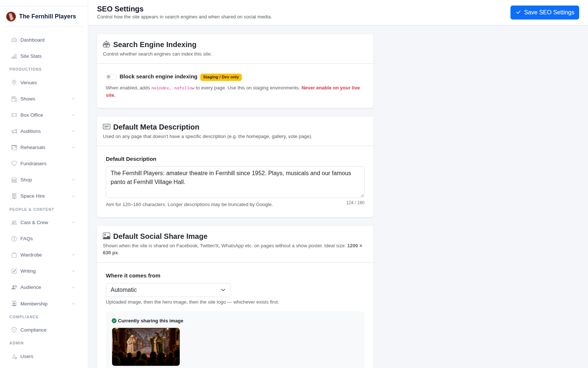This screenshot has width=588, height=368.
Task: Expand the Rehearsals submenu chevron
Action: (73, 148)
